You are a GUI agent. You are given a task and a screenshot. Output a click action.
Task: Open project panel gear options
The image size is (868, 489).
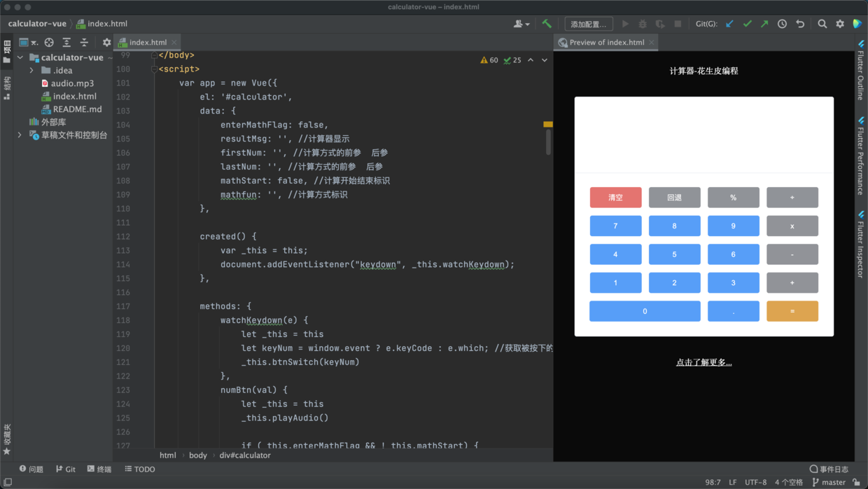tap(106, 42)
